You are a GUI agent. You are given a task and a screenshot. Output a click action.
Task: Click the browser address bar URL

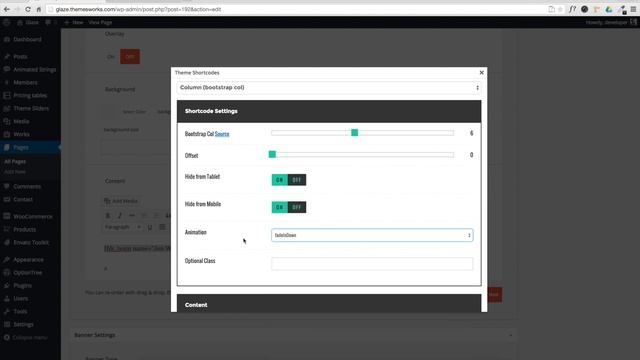(138, 9)
